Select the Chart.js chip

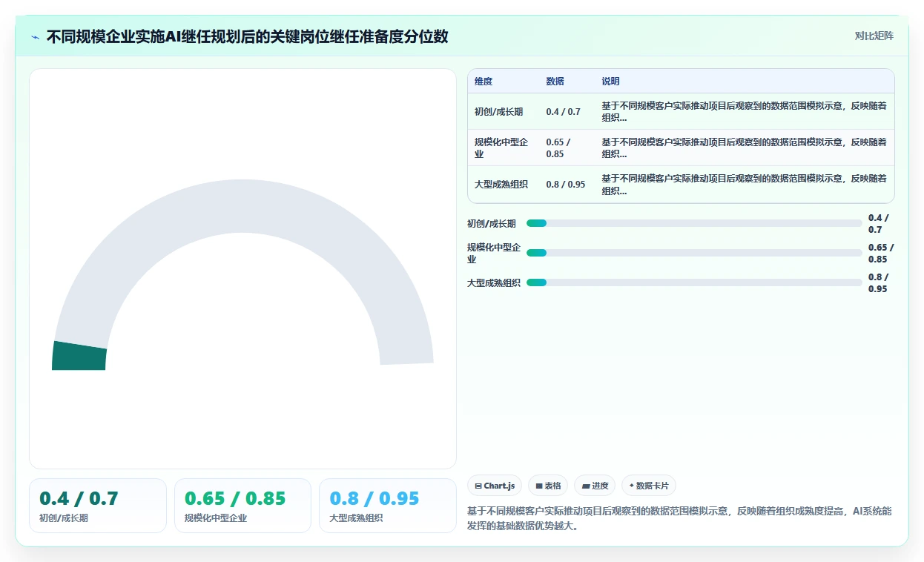495,486
